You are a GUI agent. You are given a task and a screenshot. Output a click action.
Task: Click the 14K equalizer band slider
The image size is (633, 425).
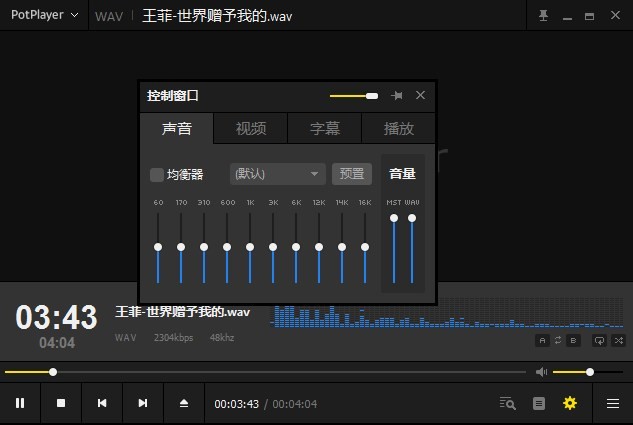click(342, 247)
